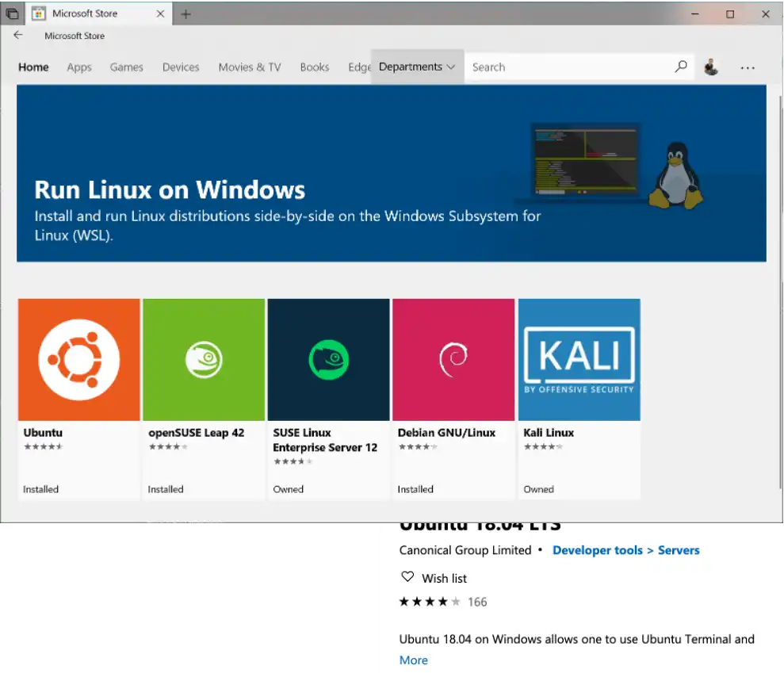The height and width of the screenshot is (673, 784).
Task: Switch to the Games tab
Action: click(x=126, y=67)
